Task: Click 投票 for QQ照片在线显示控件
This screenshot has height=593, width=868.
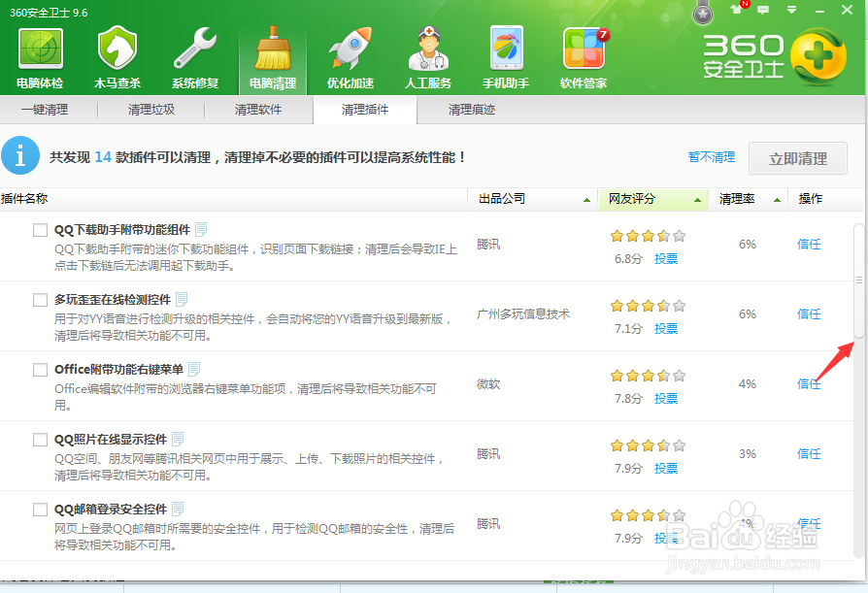Action: pos(666,469)
